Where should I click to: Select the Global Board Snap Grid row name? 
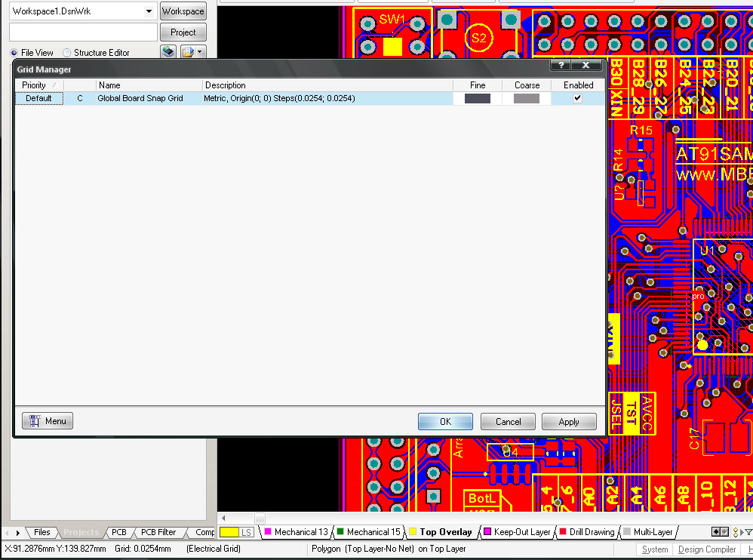point(140,98)
